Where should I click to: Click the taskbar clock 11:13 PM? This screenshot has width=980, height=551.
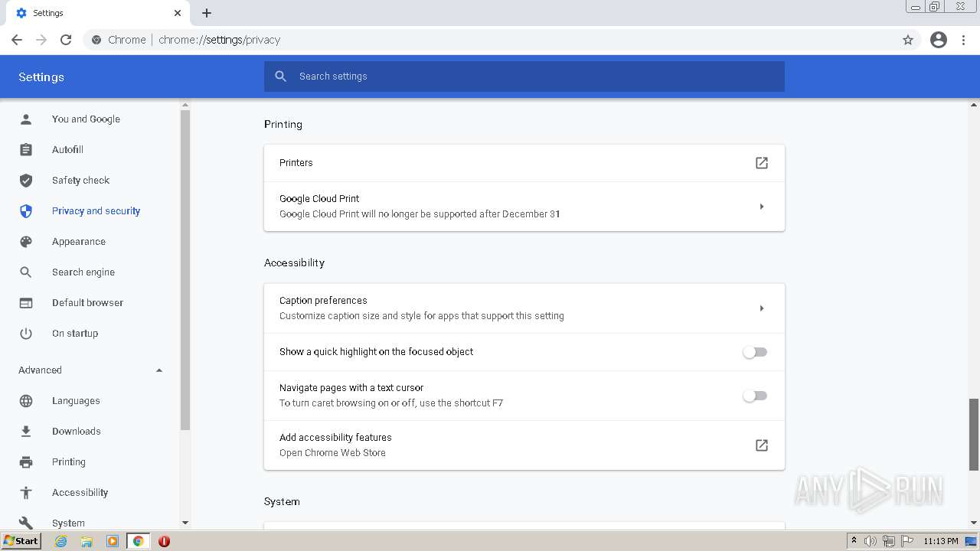tap(940, 541)
